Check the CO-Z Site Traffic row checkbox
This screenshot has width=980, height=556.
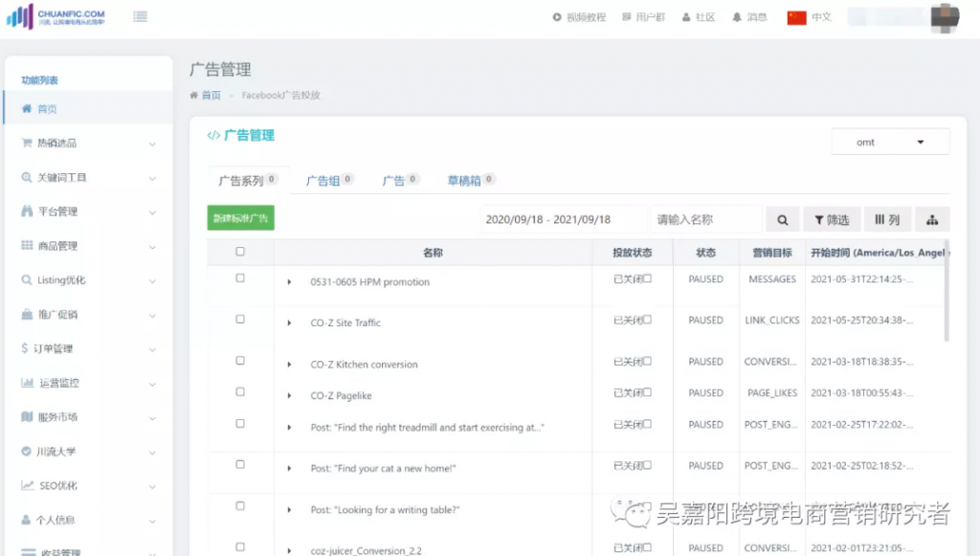click(x=240, y=319)
